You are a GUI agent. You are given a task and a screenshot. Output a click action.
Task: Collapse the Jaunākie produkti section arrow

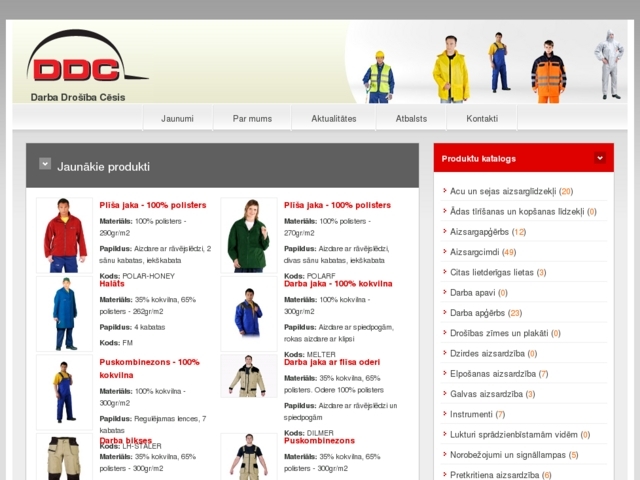pos(45,164)
